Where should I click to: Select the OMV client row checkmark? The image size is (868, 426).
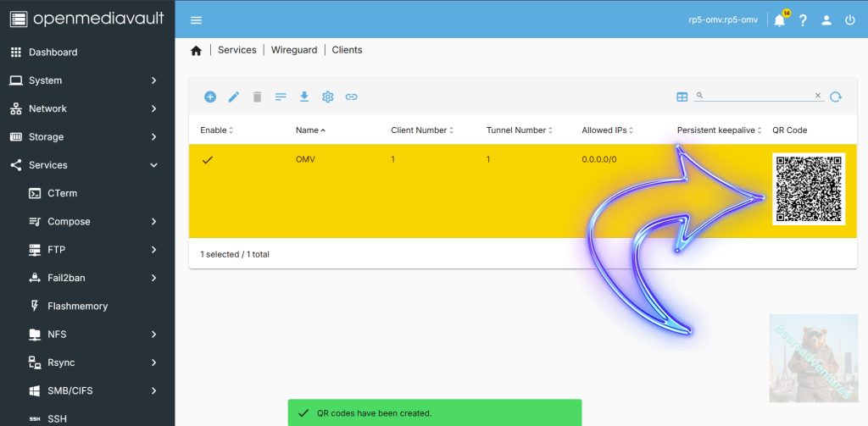[208, 159]
